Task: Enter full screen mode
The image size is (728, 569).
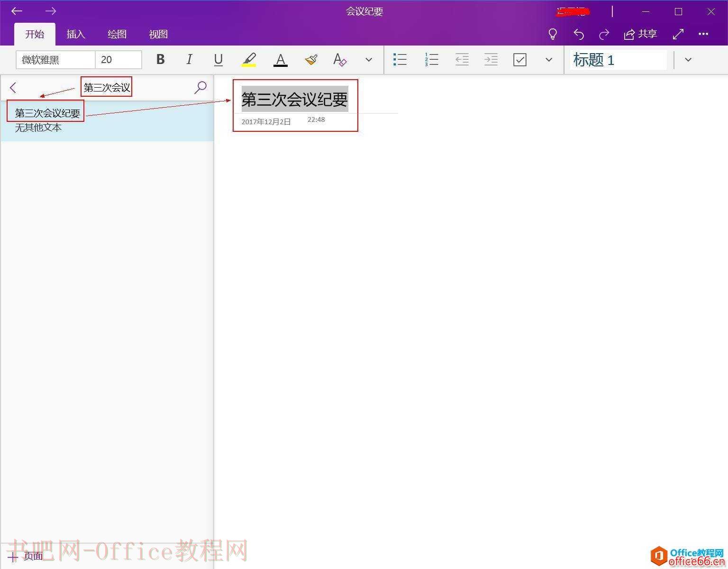Action: point(678,34)
